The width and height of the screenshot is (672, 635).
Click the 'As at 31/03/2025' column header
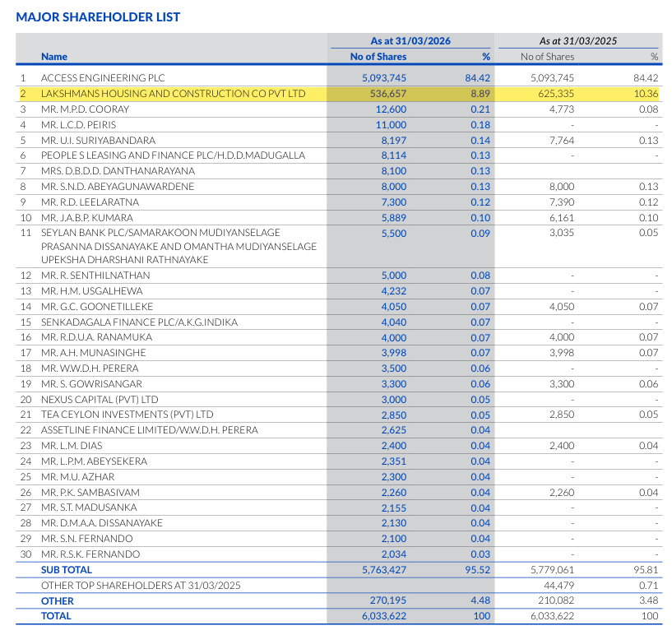click(577, 41)
